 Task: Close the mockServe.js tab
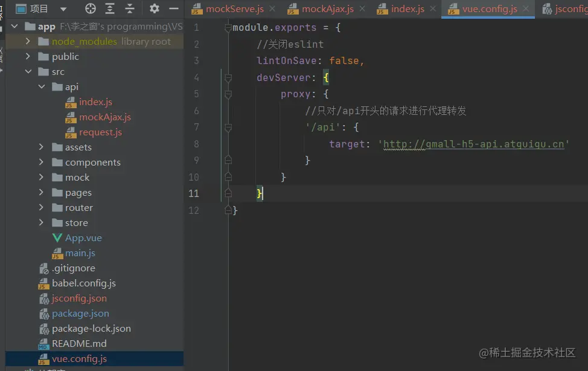[x=272, y=8]
